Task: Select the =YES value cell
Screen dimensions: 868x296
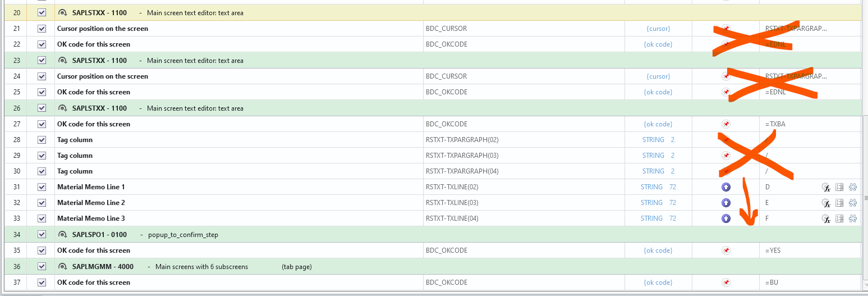Action: 810,250
